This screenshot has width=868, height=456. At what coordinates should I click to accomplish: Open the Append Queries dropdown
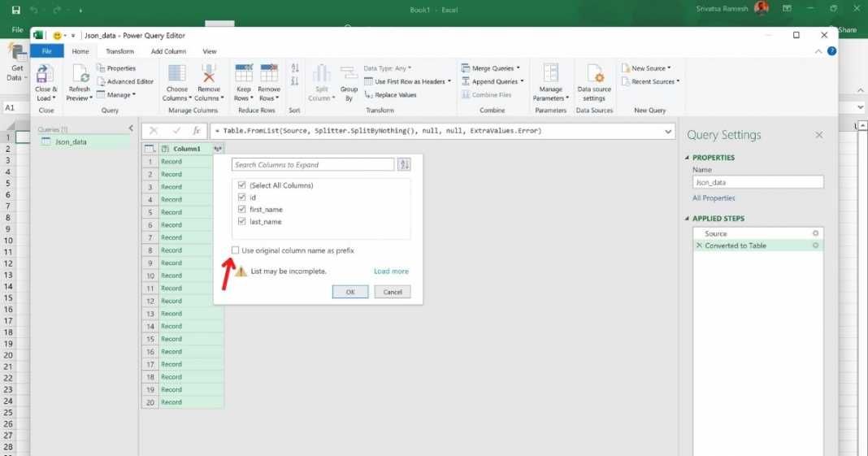[x=493, y=81]
